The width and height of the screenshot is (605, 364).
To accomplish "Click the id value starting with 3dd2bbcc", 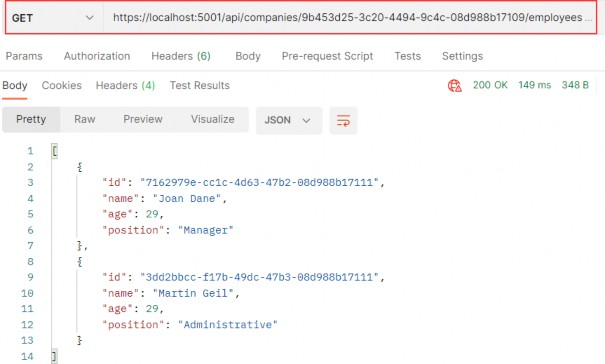I will pos(259,277).
